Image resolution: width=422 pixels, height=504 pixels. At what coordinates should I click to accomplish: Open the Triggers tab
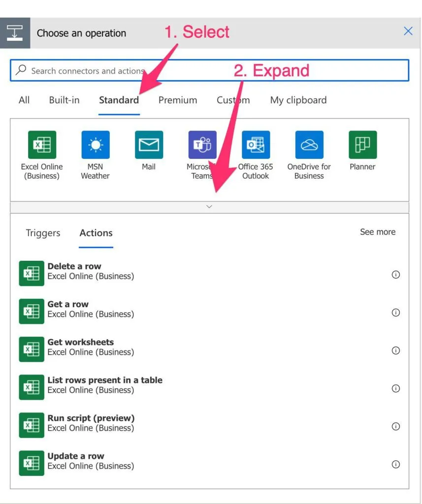pyautogui.click(x=43, y=233)
